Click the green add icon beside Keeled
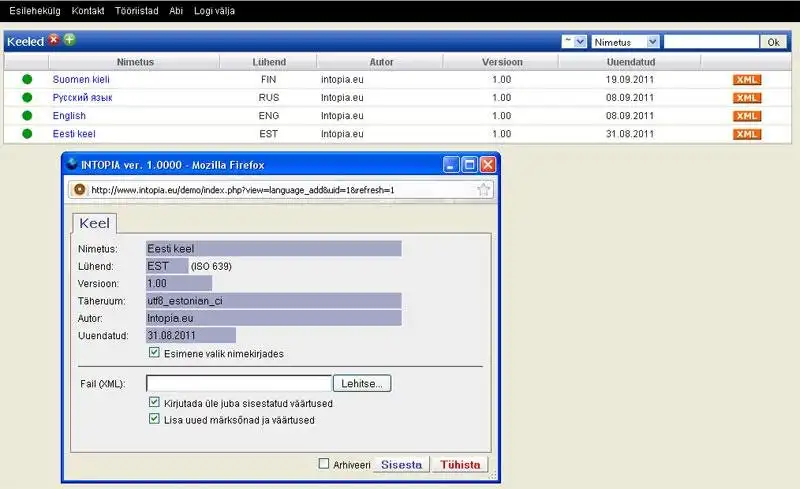Screen dimensions: 800x489 pos(69,39)
